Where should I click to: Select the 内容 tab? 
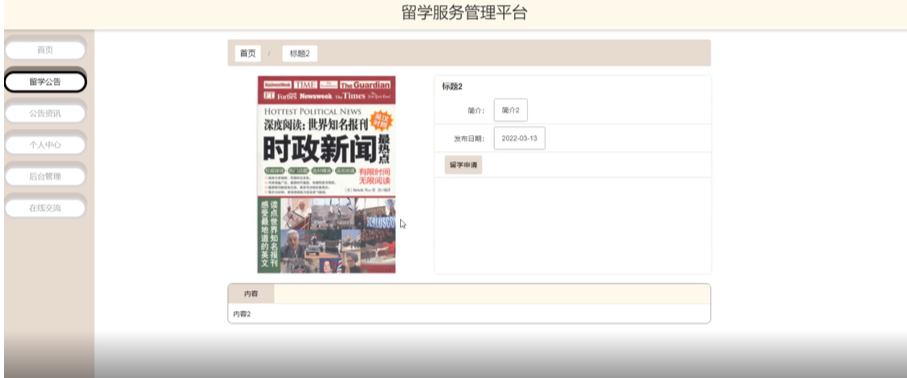tap(251, 294)
